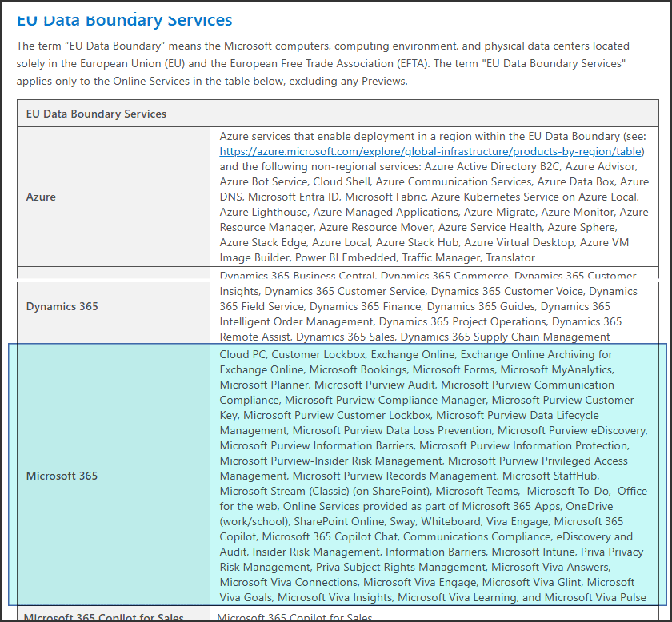The height and width of the screenshot is (622, 672).
Task: Click 'Cloud PC' at start of Microsoft 365 list
Action: (244, 354)
